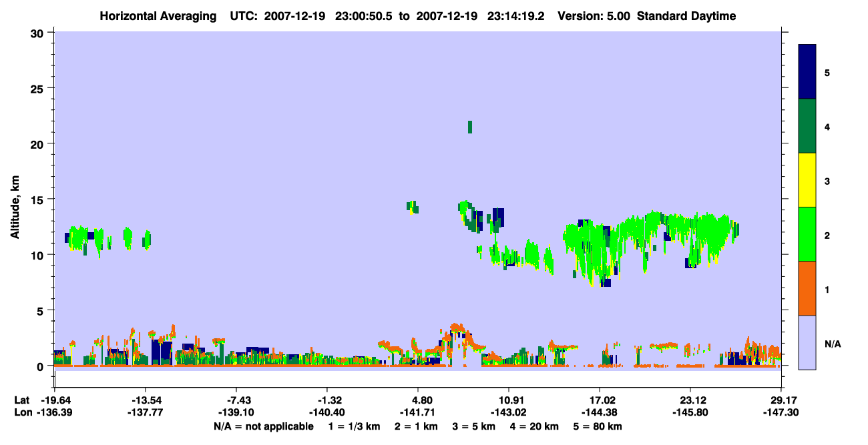Screen dimensions: 868x445
Task: Click longitude value -144.38
Action: coord(600,413)
